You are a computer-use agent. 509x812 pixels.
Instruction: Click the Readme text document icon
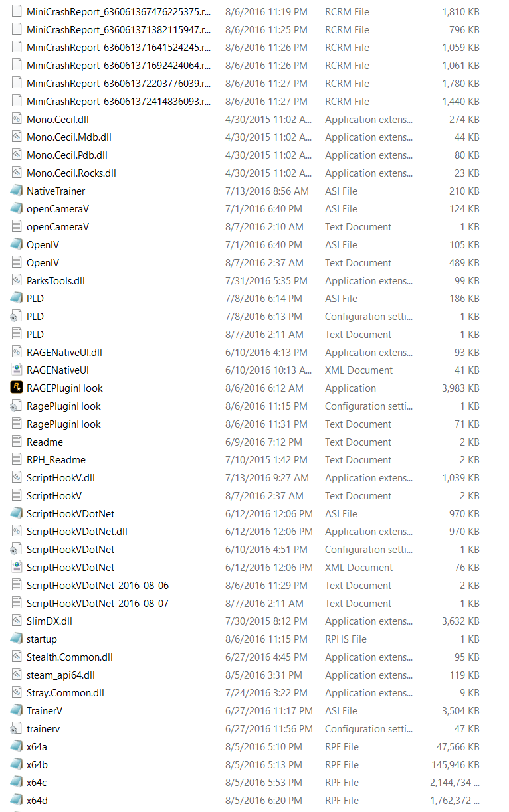[x=17, y=442]
